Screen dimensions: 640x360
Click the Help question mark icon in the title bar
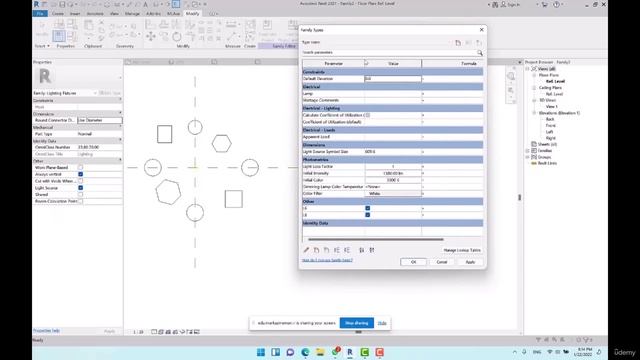(x=556, y=4)
